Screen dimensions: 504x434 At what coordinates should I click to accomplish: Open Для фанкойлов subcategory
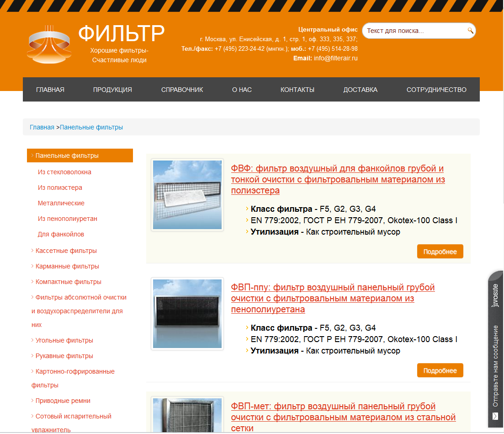click(61, 234)
